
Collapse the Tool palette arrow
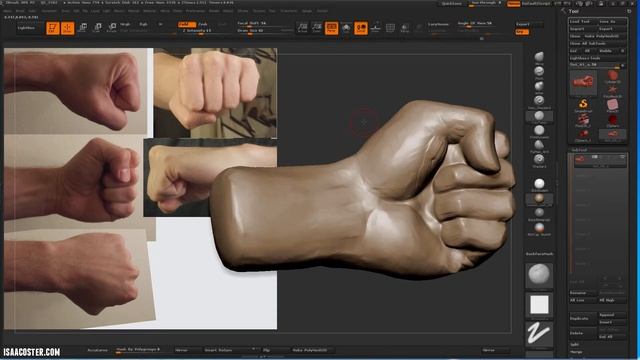tap(564, 11)
